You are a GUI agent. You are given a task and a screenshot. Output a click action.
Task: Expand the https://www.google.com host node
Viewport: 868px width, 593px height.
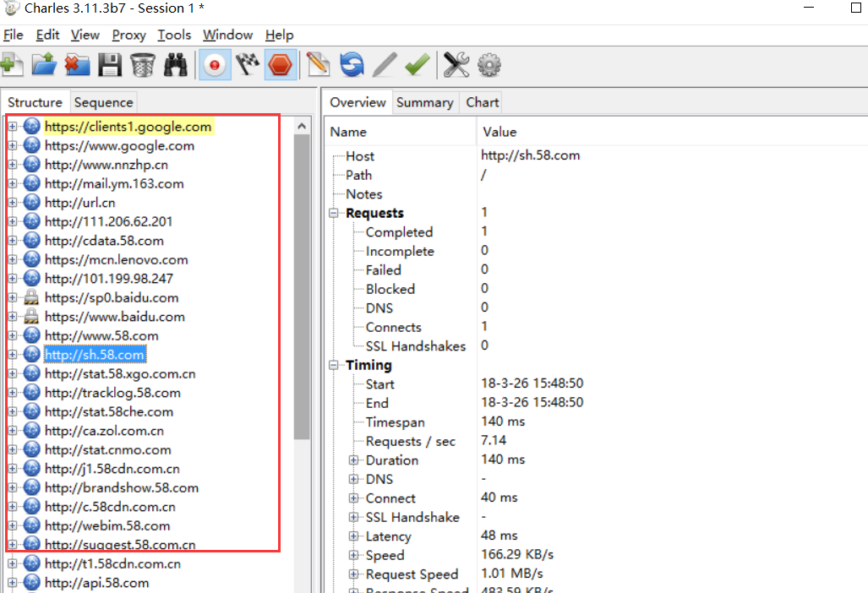(12, 145)
